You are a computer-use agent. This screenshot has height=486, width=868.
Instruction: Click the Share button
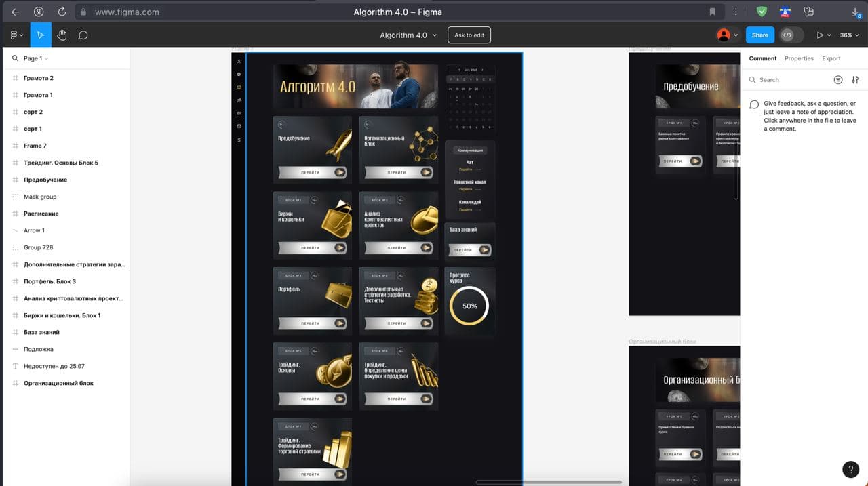760,35
